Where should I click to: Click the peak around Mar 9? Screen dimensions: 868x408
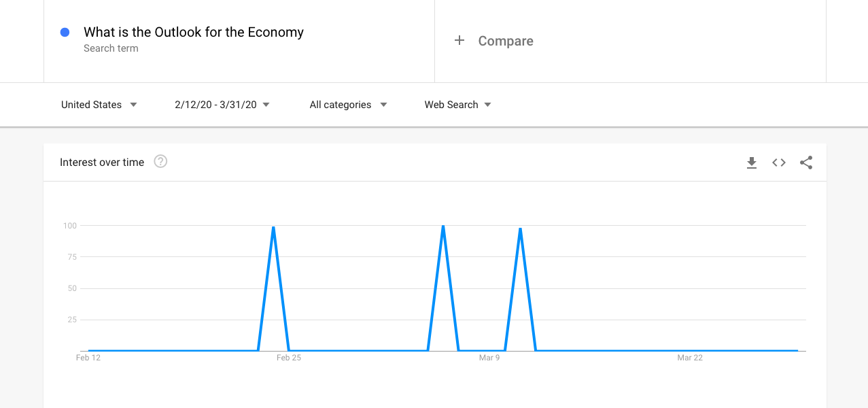tap(444, 226)
